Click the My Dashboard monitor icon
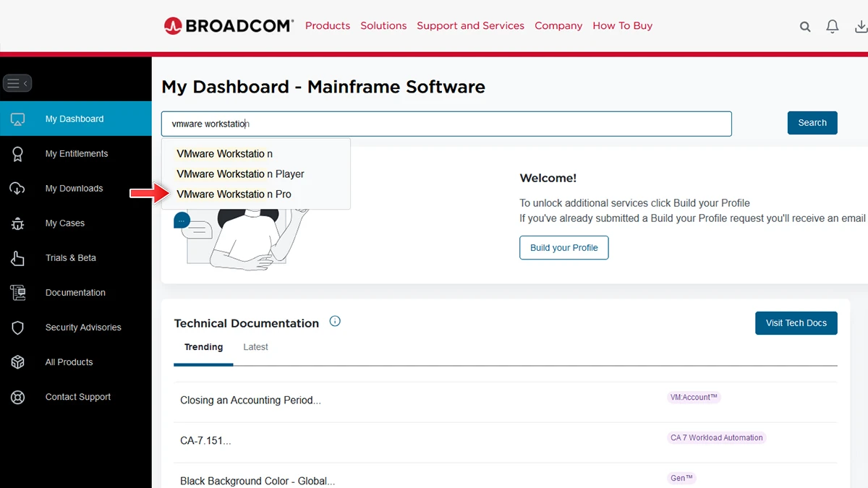Viewport: 868px width, 488px height. click(x=18, y=119)
